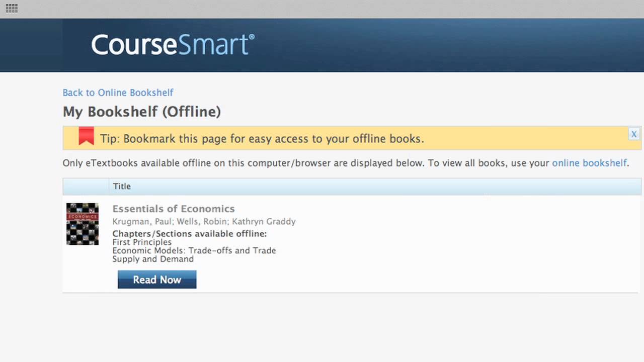644x362 pixels.
Task: Click the CourseSmart logo
Action: [x=173, y=45]
